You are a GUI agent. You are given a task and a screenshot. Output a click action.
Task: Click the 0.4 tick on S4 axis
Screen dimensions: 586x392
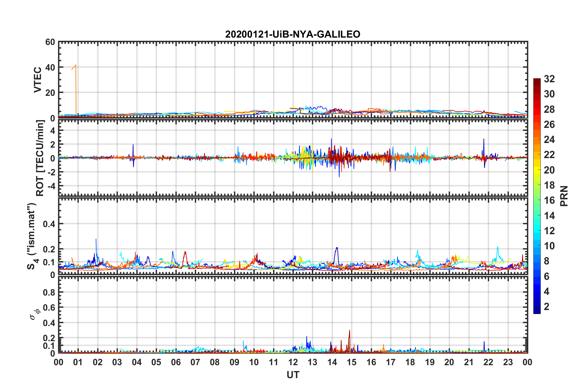pos(49,224)
